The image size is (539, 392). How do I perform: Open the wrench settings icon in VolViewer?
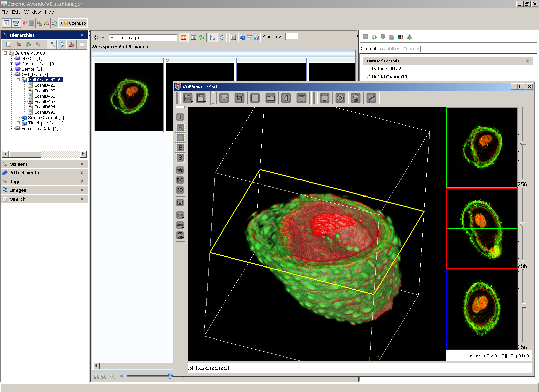pos(371,98)
